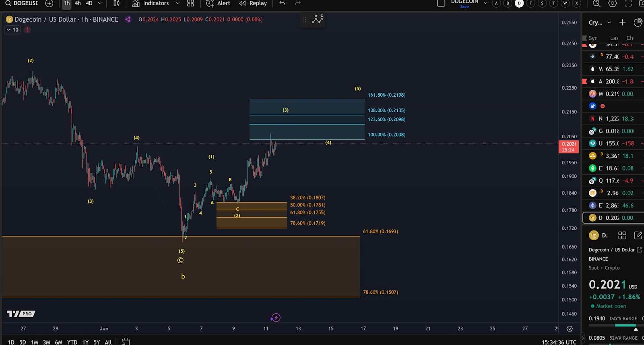Click the candlestick chart style icon
This screenshot has width=644, height=345.
pyautogui.click(x=116, y=3)
